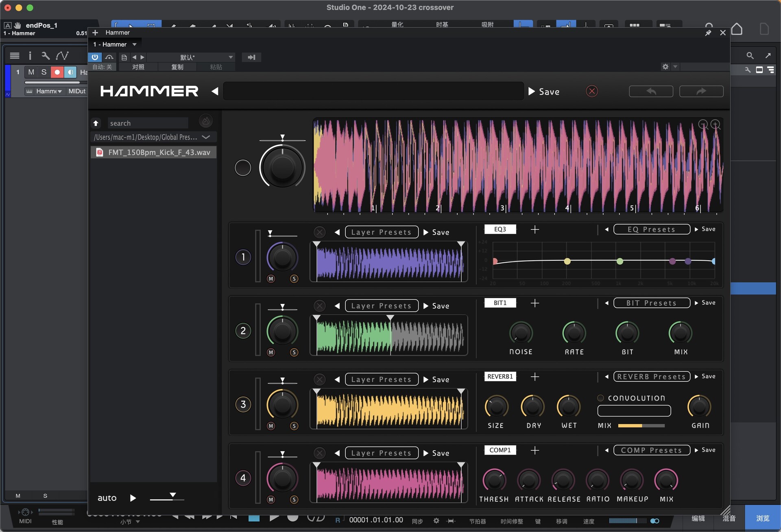Mute layer 1 with its M button
This screenshot has height=532, width=781.
tap(271, 279)
